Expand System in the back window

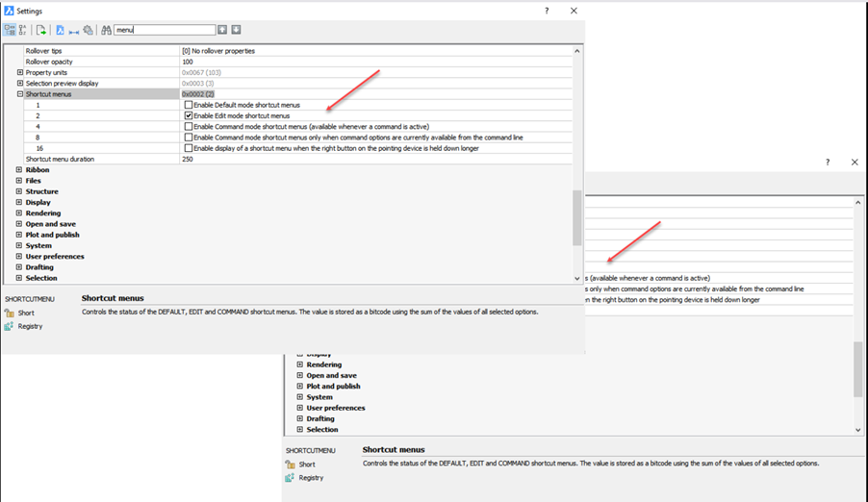(299, 397)
